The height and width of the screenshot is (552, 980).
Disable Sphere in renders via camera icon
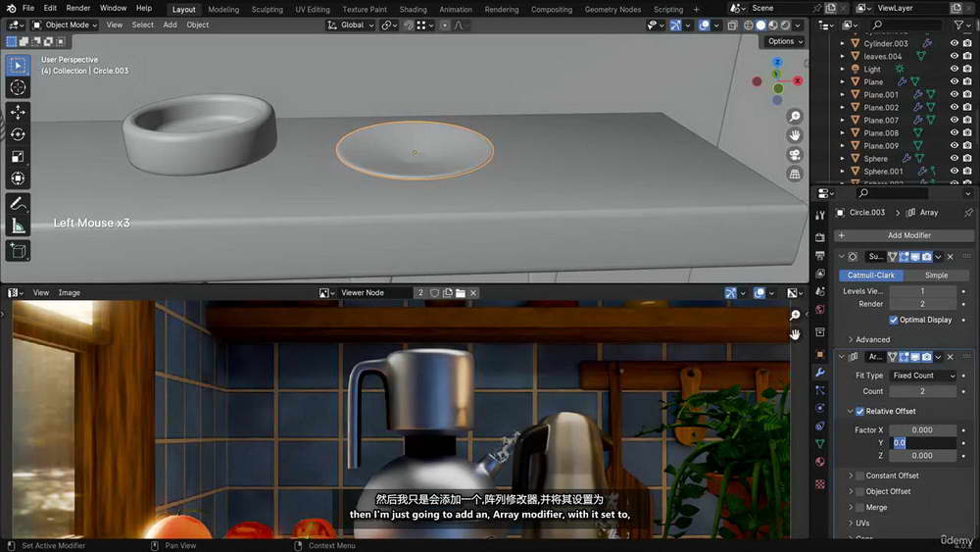pyautogui.click(x=967, y=158)
